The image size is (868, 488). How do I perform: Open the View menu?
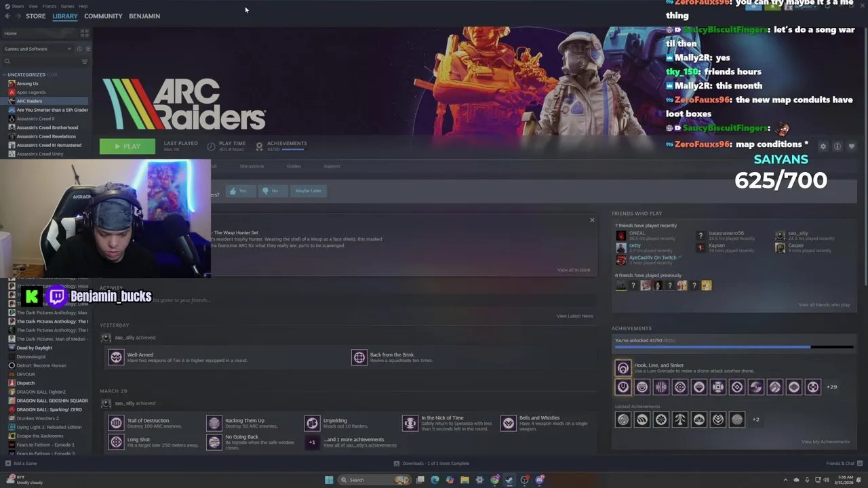click(33, 6)
